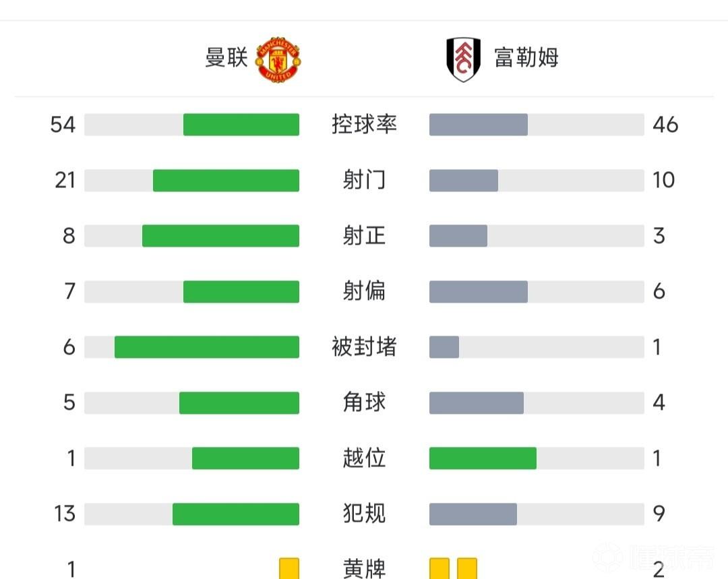Open the 曼联 team name
Image resolution: width=728 pixels, height=579 pixels.
(226, 58)
